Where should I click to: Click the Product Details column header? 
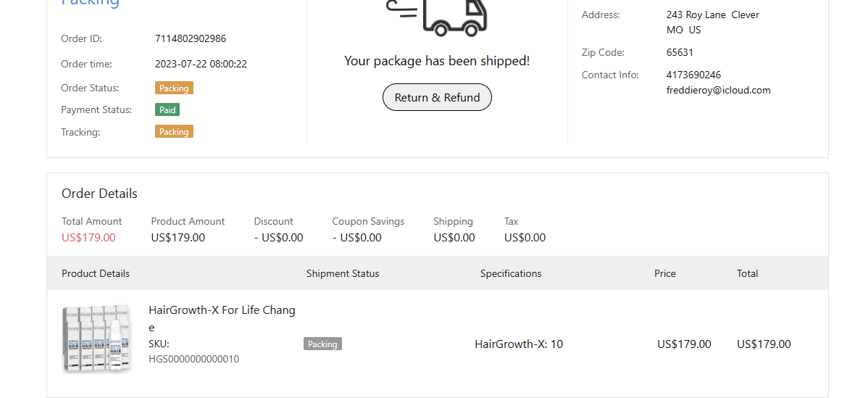click(x=96, y=273)
